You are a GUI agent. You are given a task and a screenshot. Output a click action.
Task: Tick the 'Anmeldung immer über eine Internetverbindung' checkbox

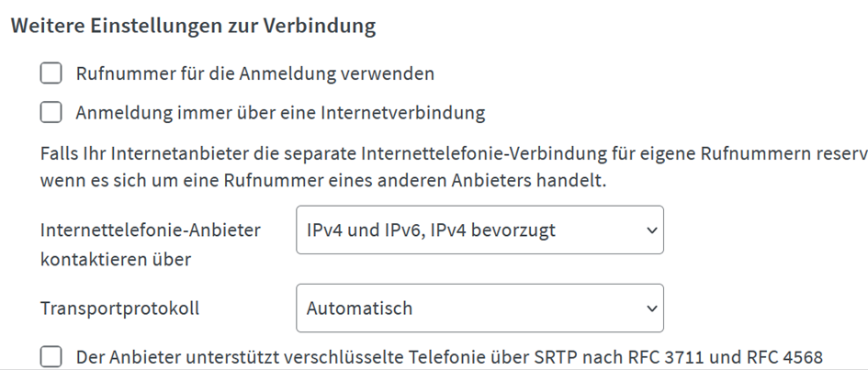[51, 112]
